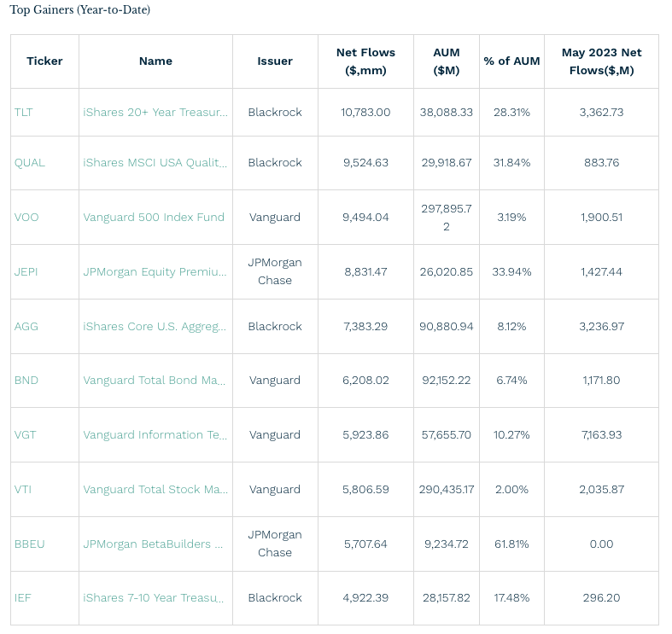Open the QUAL ticker link

click(x=30, y=163)
